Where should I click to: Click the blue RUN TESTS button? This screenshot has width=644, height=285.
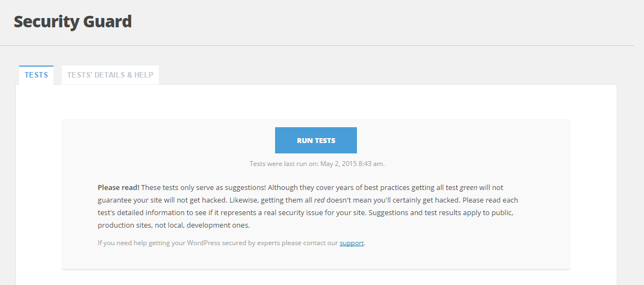316,140
